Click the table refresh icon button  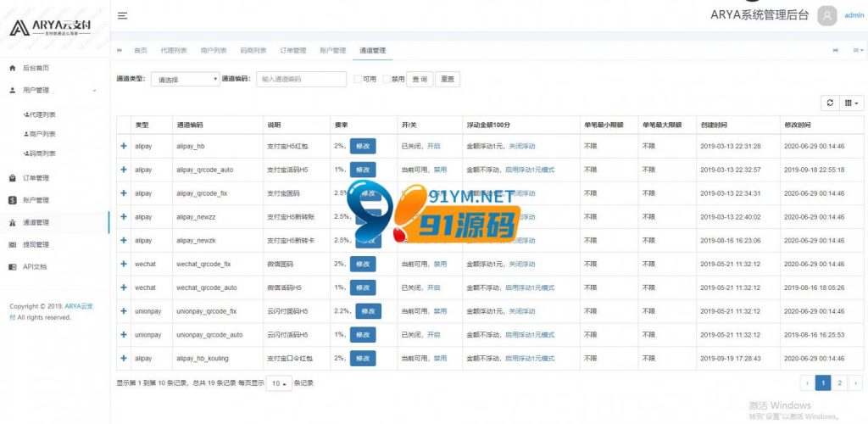pos(830,103)
